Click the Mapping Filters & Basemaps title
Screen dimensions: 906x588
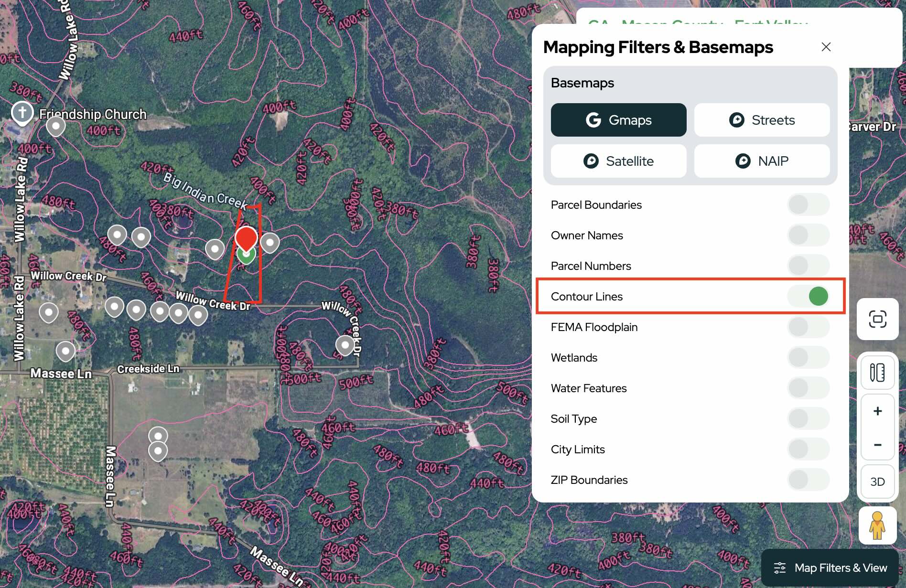click(658, 47)
